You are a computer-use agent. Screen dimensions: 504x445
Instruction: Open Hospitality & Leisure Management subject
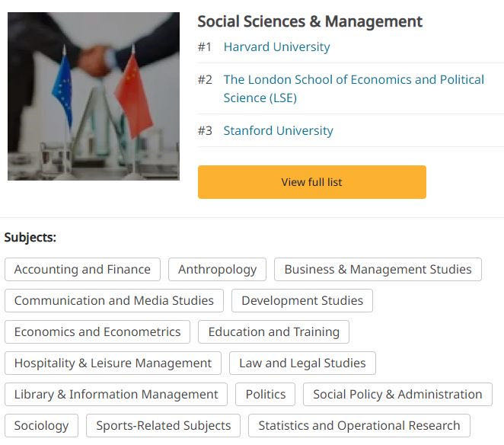(x=113, y=363)
